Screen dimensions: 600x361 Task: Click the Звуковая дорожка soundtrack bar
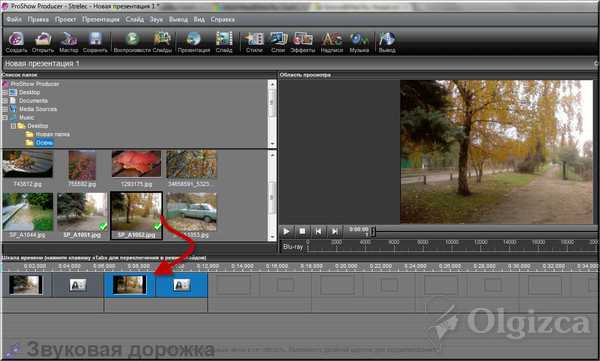point(300,349)
